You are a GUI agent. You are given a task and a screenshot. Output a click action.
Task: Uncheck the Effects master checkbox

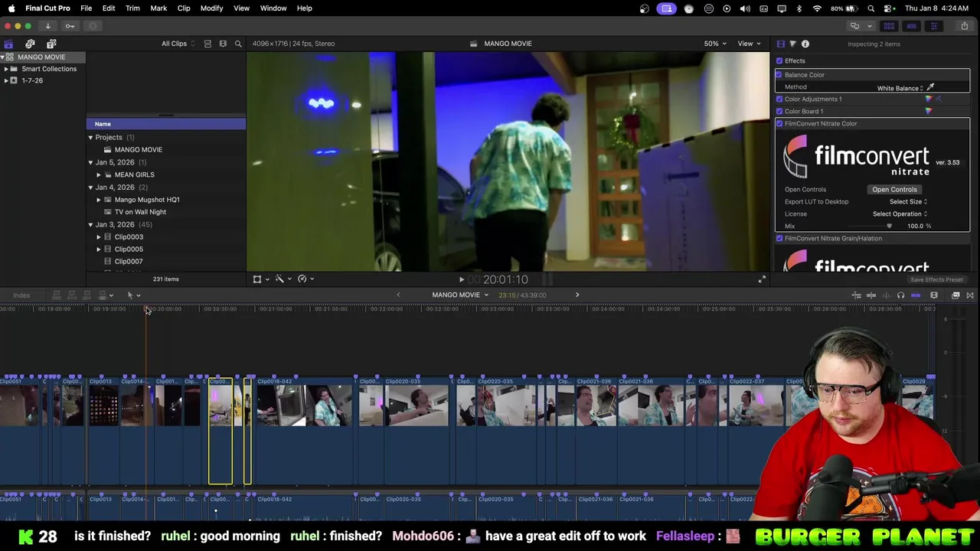click(x=779, y=60)
